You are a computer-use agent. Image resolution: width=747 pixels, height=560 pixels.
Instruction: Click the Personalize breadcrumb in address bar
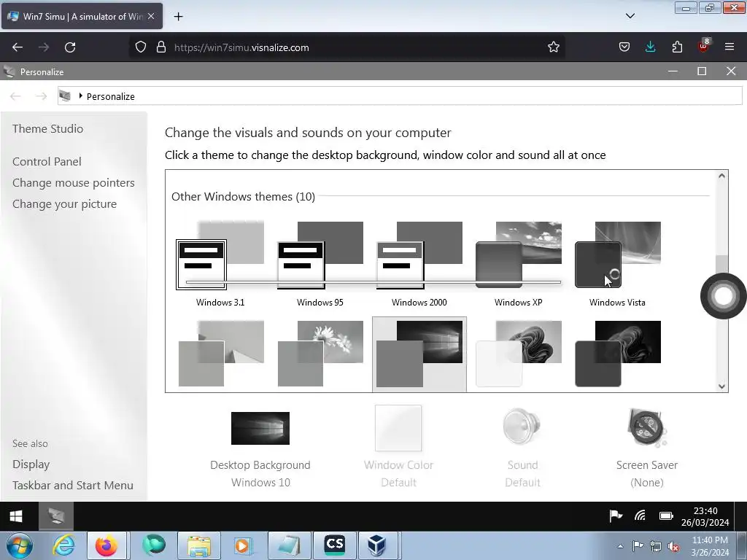(111, 96)
